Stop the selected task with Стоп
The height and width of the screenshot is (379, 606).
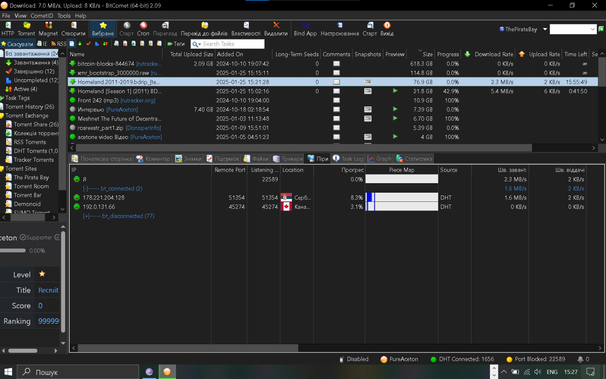pos(143,29)
